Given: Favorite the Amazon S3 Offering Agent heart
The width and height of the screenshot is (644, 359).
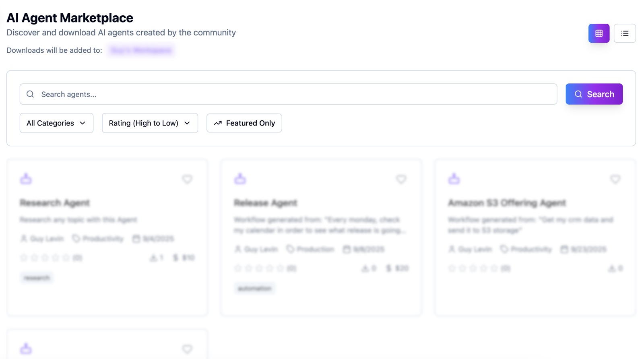Looking at the screenshot, I should point(615,179).
